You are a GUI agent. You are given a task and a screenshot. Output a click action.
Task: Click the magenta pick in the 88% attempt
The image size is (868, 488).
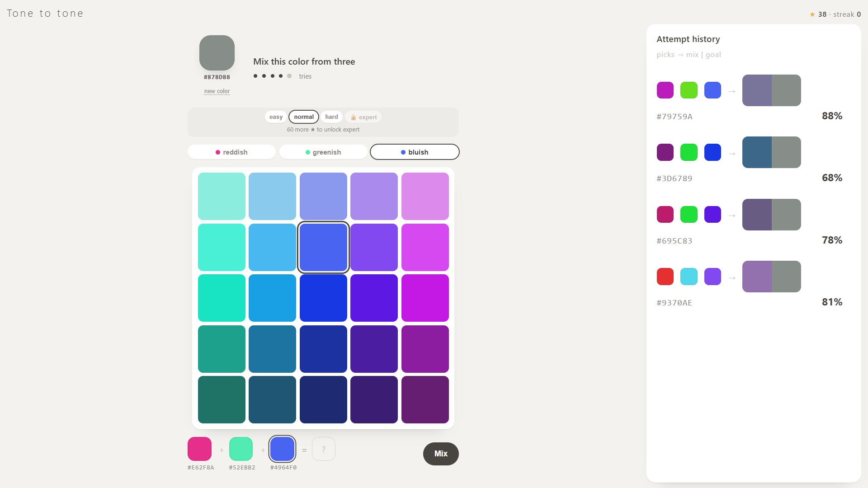tap(665, 90)
